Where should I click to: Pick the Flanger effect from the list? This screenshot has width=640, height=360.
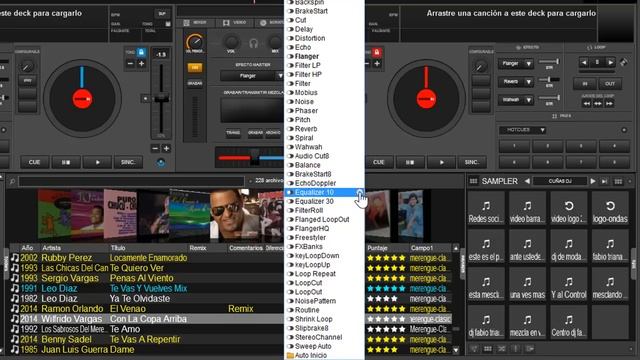click(306, 56)
